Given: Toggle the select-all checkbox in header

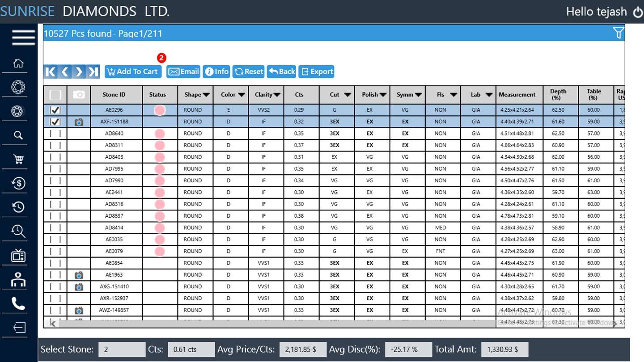Looking at the screenshot, I should click(55, 95).
